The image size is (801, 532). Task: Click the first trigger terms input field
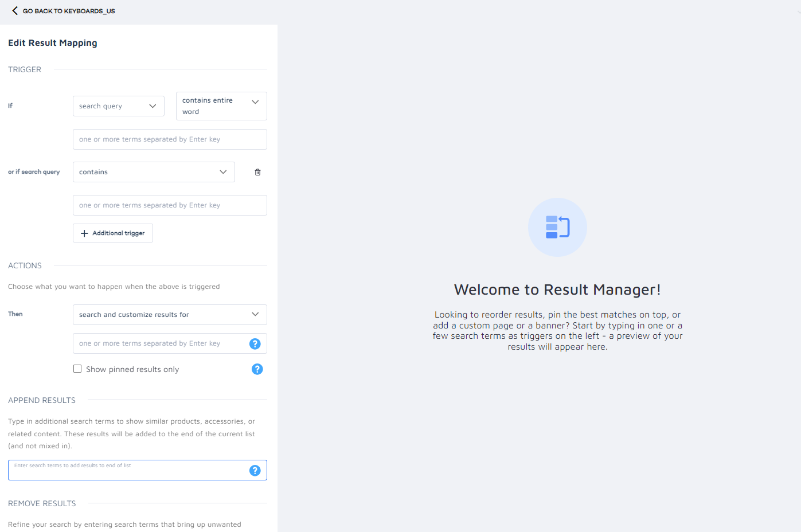[169, 139]
